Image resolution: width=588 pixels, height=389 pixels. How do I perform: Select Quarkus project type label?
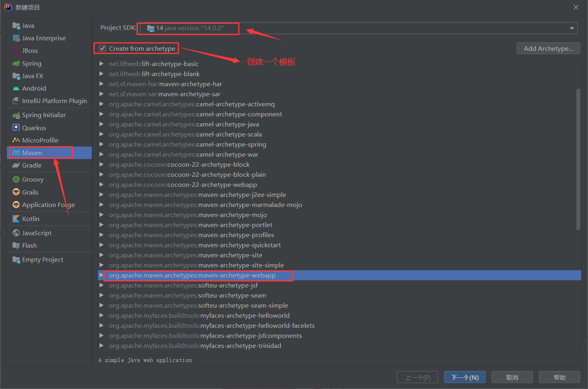[34, 128]
